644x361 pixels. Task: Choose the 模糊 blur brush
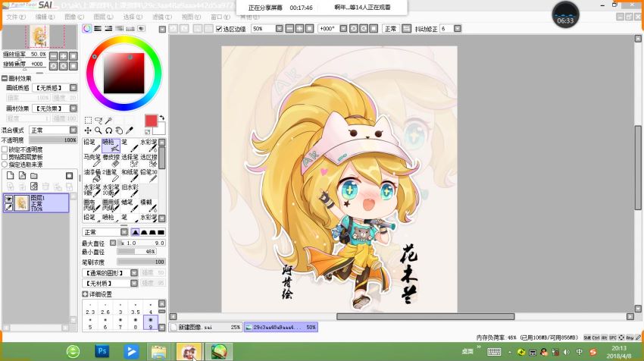pyautogui.click(x=148, y=206)
